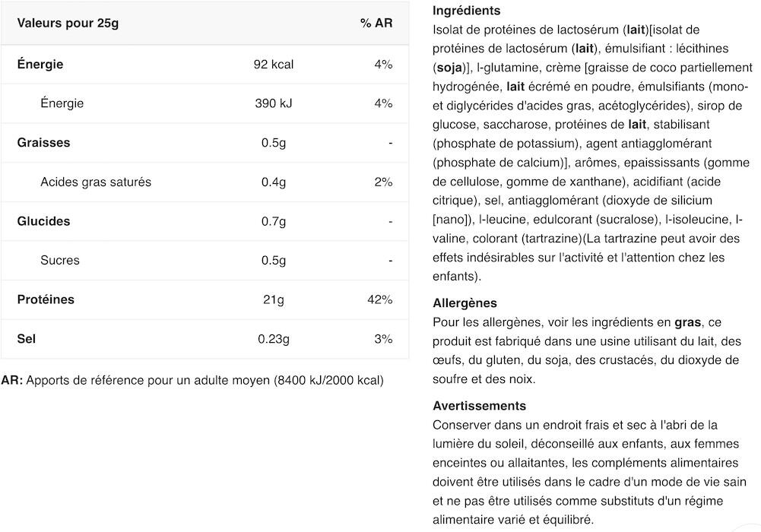Click the "% AR" column header
This screenshot has height=532, width=761.
376,23
